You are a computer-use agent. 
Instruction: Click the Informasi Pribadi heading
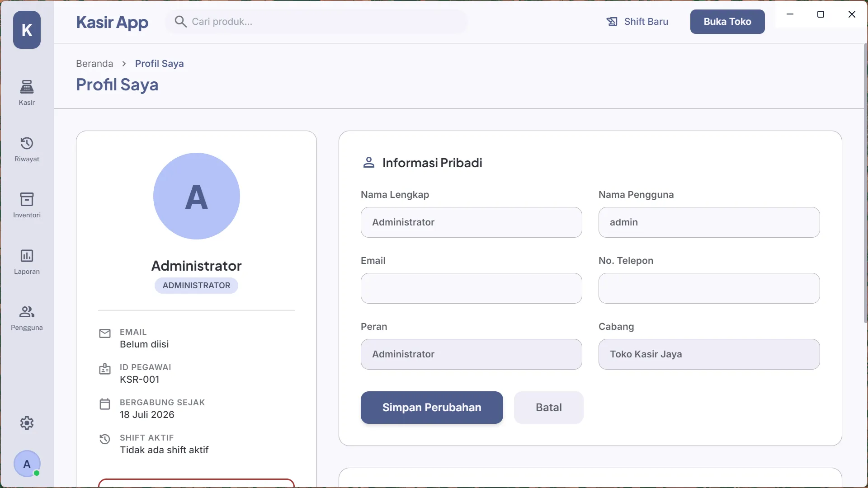click(x=432, y=163)
